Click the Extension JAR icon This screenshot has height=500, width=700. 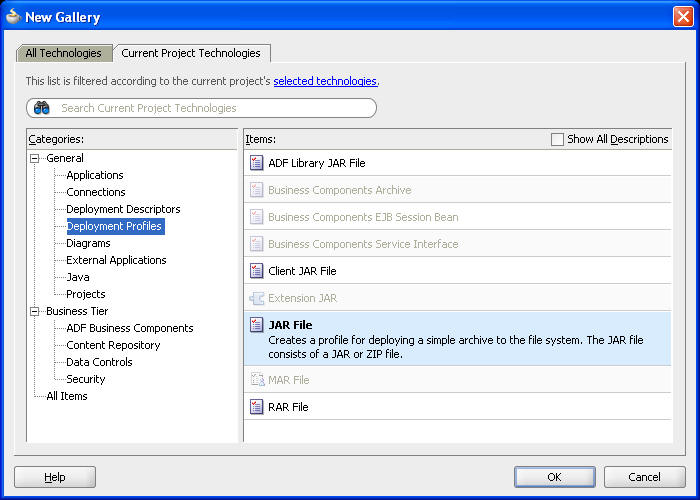coord(257,298)
